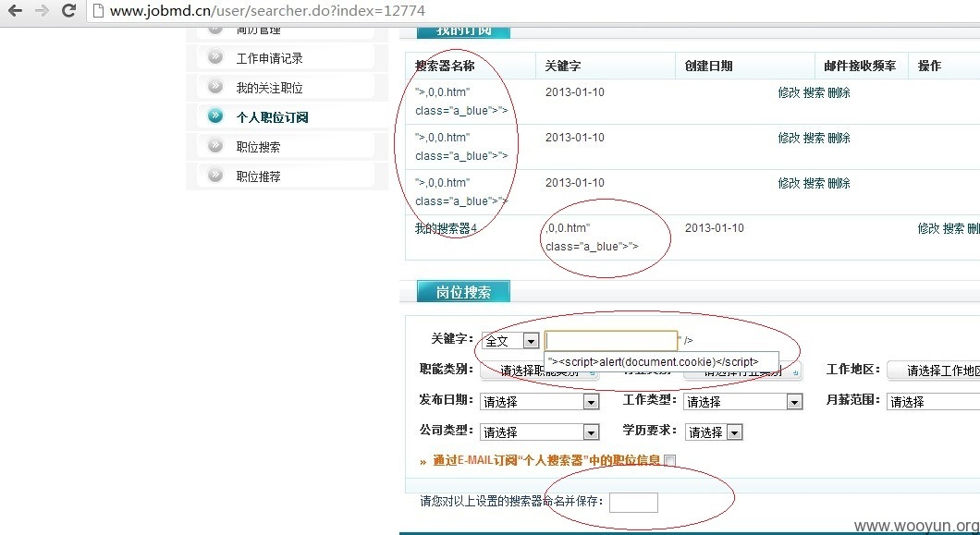The image size is (980, 535).
Task: Click the 邮件接收频率 column header
Action: (860, 66)
